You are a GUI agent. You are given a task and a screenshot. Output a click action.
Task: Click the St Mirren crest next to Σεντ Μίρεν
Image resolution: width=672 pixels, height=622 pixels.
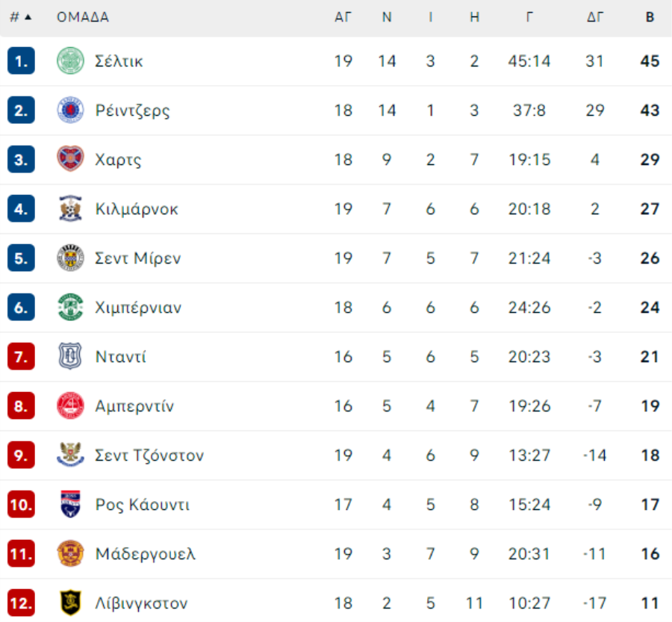pos(70,258)
